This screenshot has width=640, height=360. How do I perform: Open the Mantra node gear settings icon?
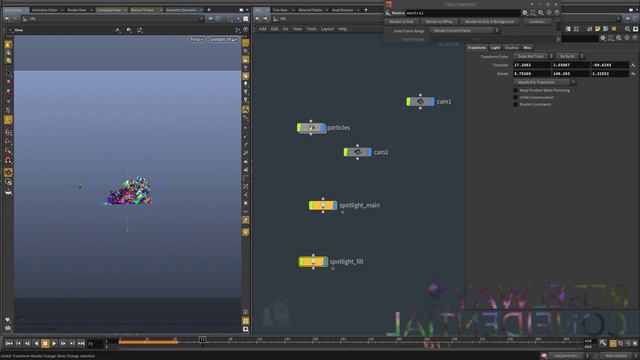pyautogui.click(x=525, y=13)
